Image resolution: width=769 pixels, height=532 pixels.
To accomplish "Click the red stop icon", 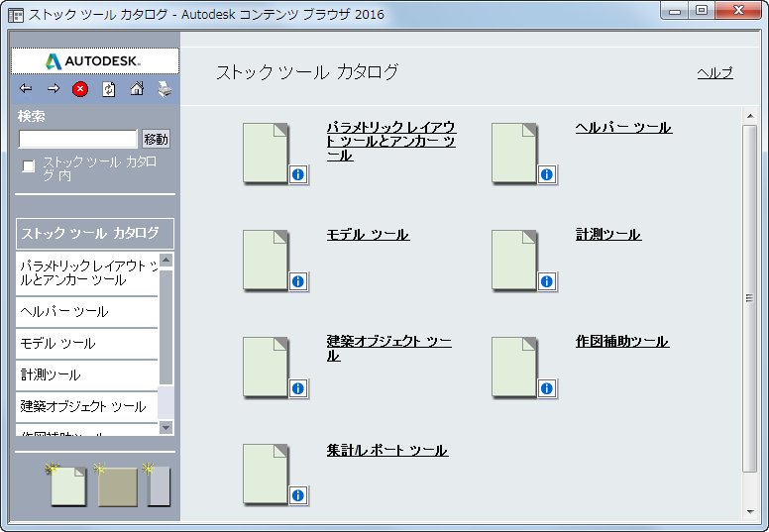I will (x=80, y=89).
